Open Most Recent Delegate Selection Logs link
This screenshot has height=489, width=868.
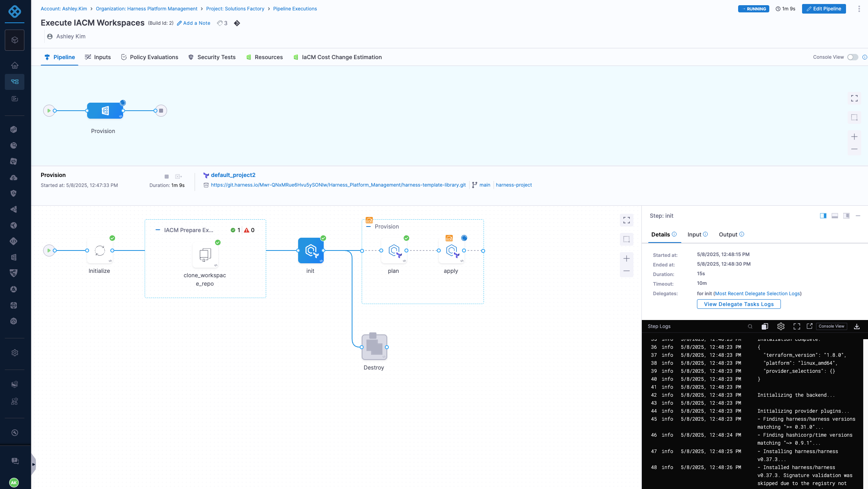click(x=757, y=294)
